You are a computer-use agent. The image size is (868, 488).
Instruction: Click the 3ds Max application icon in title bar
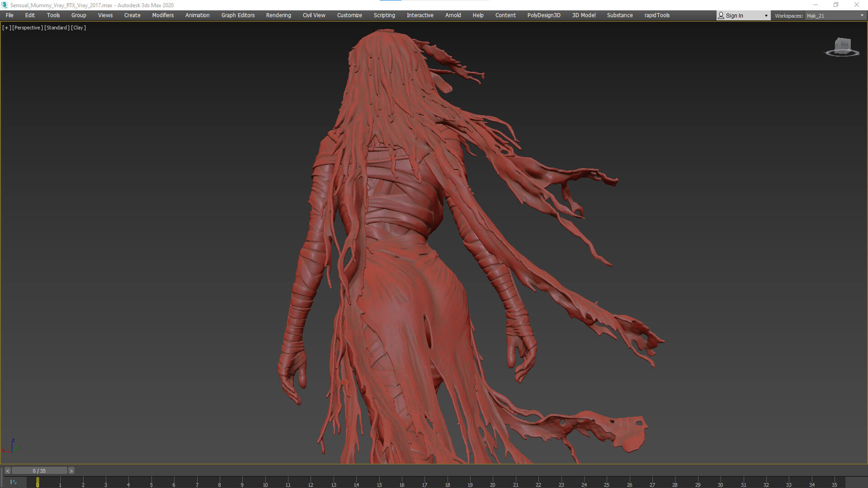pyautogui.click(x=5, y=5)
